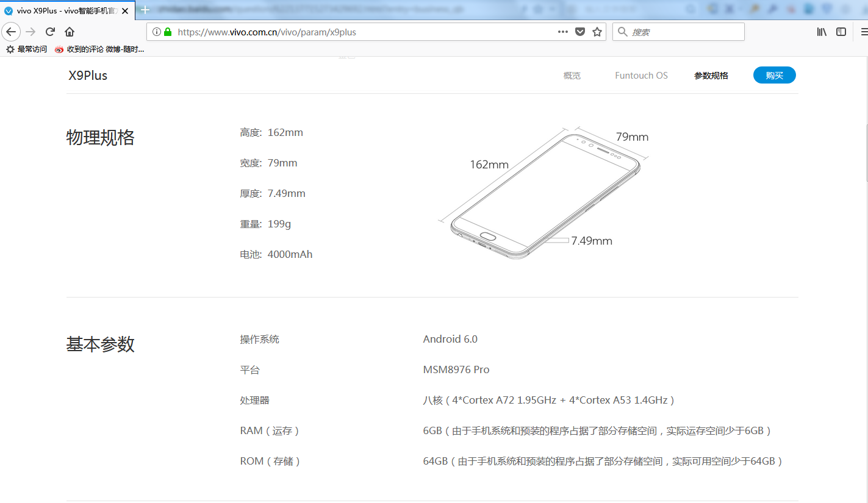Open the page actions three-dot menu
Screen dimensions: 868x503
tap(563, 32)
